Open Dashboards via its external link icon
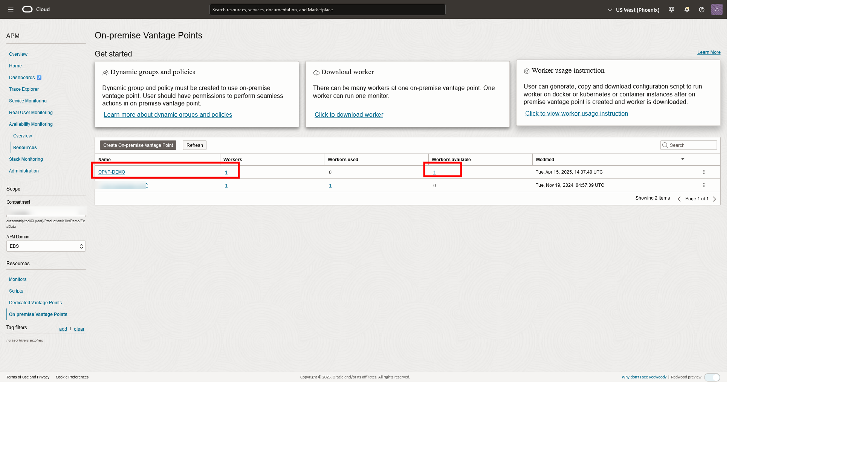This screenshot has height=456, width=868. 39,78
